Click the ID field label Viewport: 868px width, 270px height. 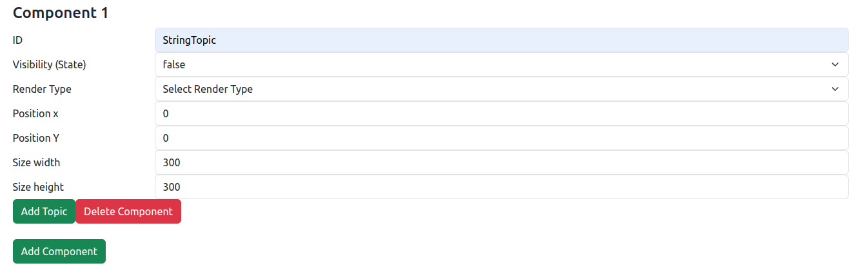coord(18,40)
